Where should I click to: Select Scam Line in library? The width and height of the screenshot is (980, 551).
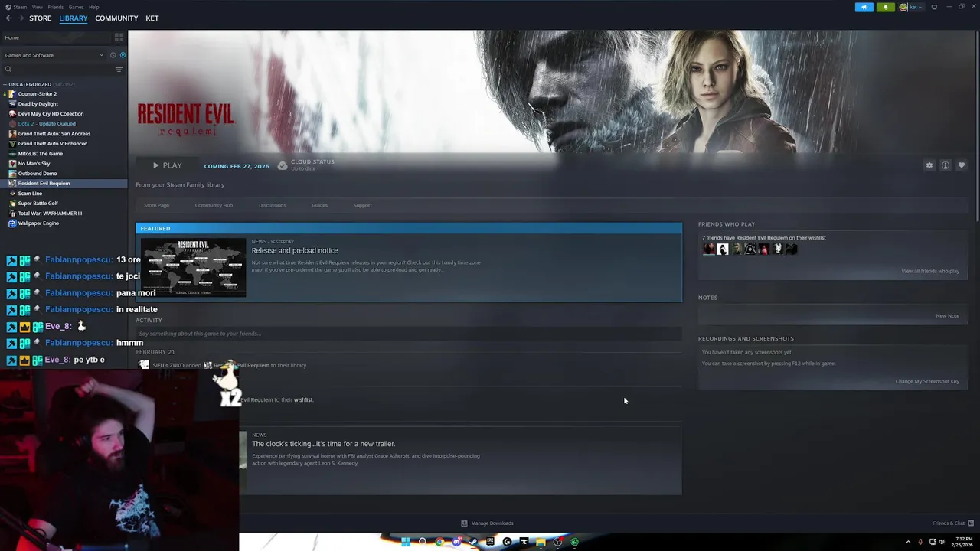pyautogui.click(x=30, y=193)
